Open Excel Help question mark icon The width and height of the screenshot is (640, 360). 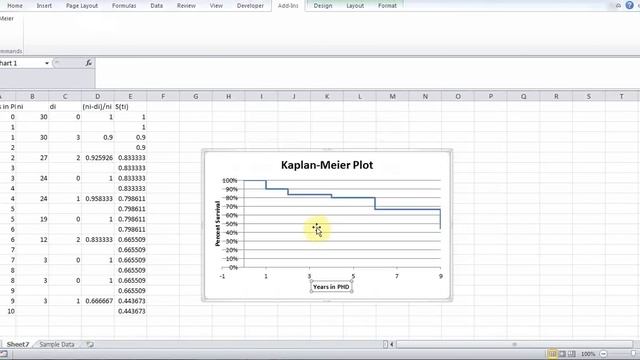point(629,5)
